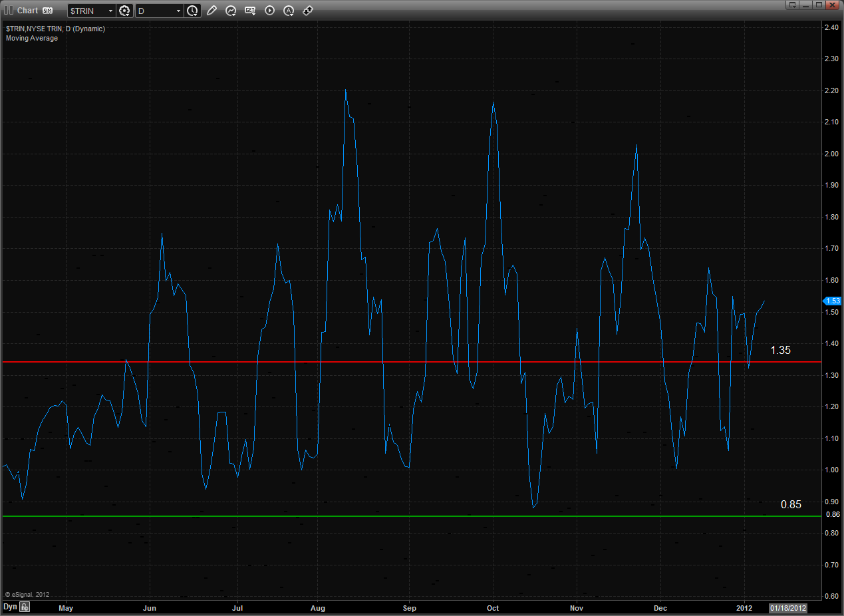Screen dimensions: 844x616
Task: Click the Moving Average study label
Action: 32,38
